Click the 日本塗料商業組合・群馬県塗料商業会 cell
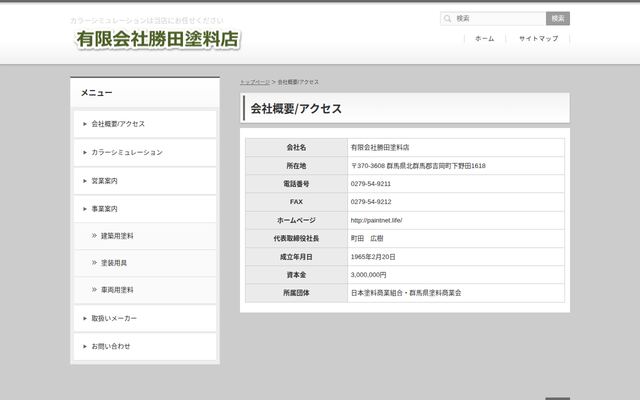This screenshot has height=400, width=640. (456, 293)
